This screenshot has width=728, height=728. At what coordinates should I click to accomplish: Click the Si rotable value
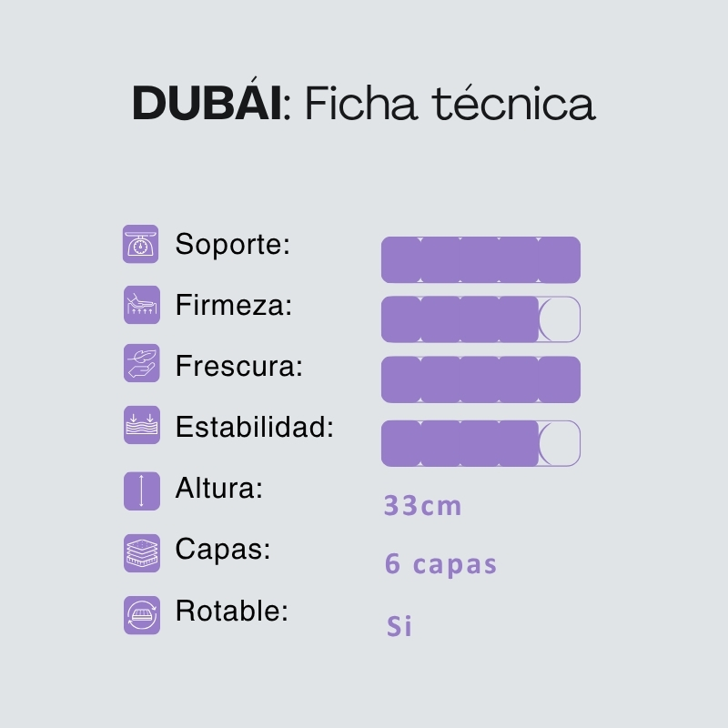[x=399, y=626]
